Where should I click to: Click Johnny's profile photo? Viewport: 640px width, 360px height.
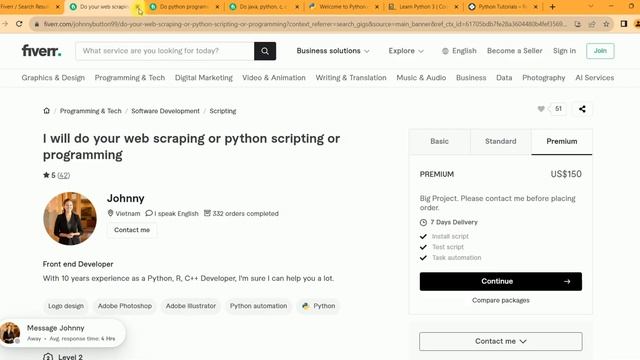click(70, 219)
